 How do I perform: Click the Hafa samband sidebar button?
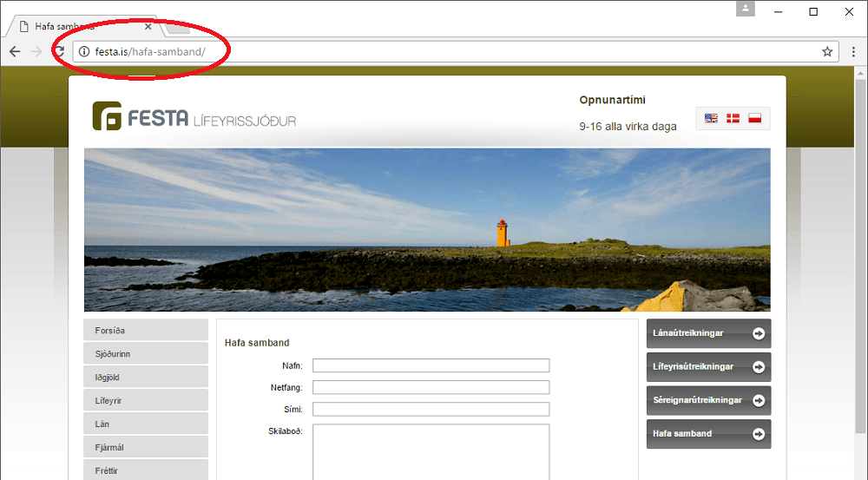click(708, 433)
